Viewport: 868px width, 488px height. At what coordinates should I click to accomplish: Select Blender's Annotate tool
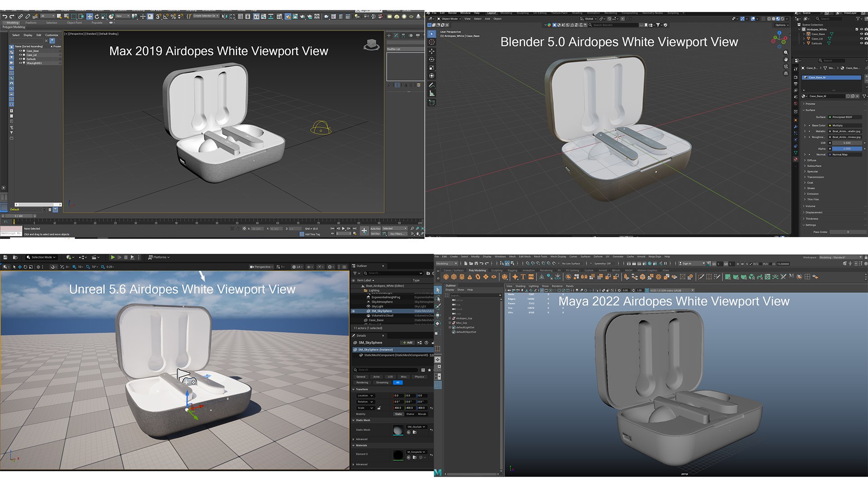[x=432, y=85]
